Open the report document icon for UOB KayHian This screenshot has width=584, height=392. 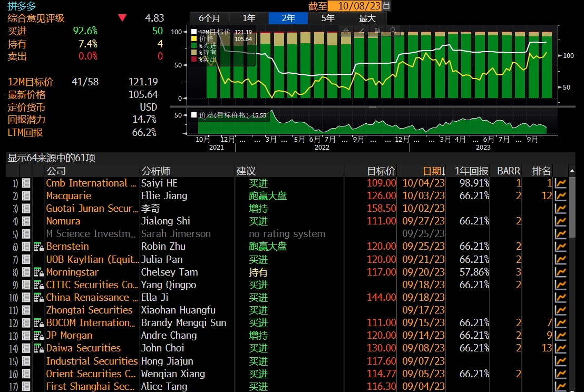pos(26,259)
